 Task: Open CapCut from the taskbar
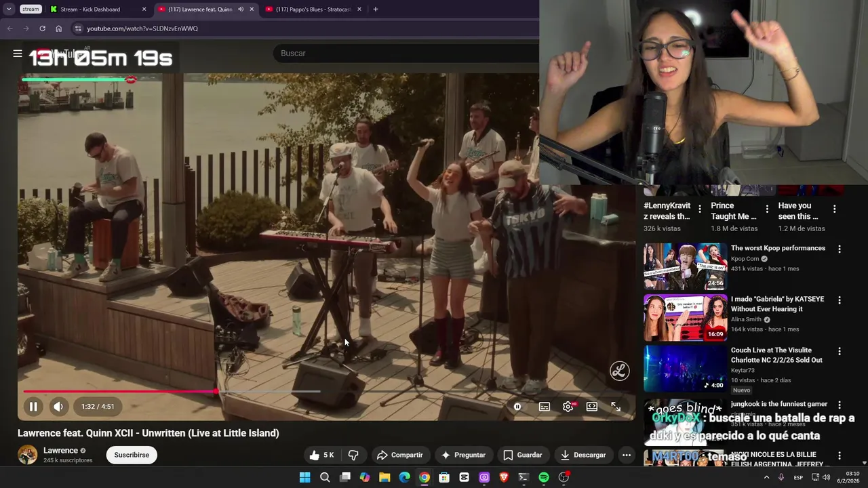pyautogui.click(x=464, y=478)
